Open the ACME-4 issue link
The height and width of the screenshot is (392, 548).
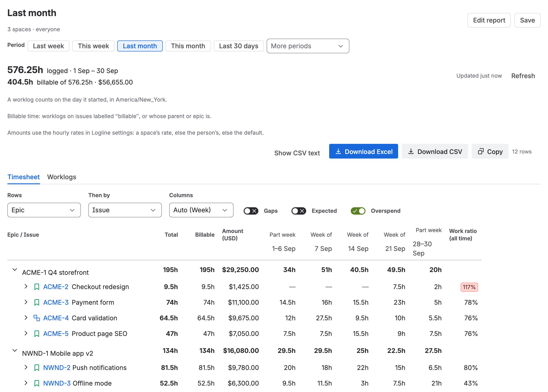click(x=56, y=318)
